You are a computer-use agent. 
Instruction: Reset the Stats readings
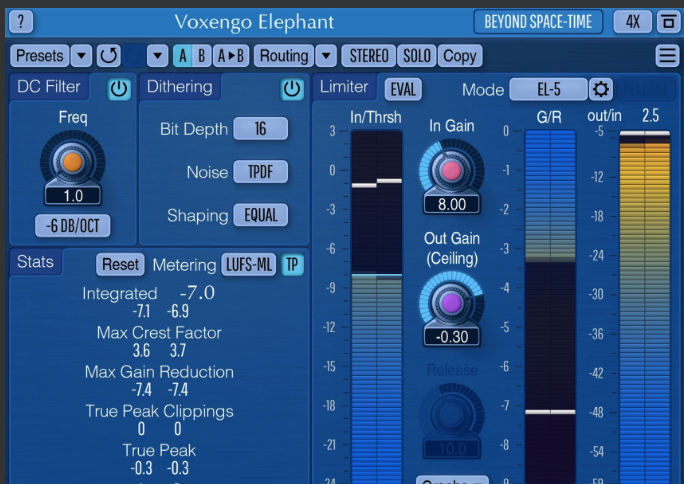pos(120,265)
